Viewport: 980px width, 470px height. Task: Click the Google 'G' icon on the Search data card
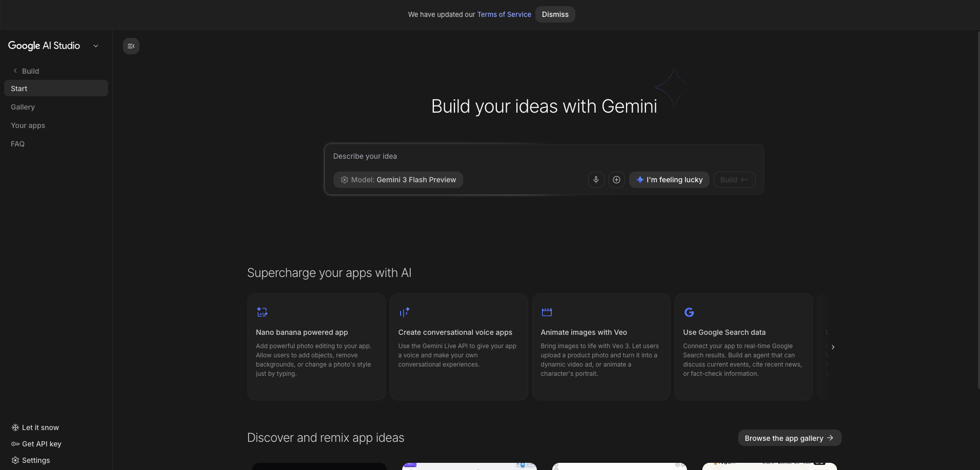[689, 312]
